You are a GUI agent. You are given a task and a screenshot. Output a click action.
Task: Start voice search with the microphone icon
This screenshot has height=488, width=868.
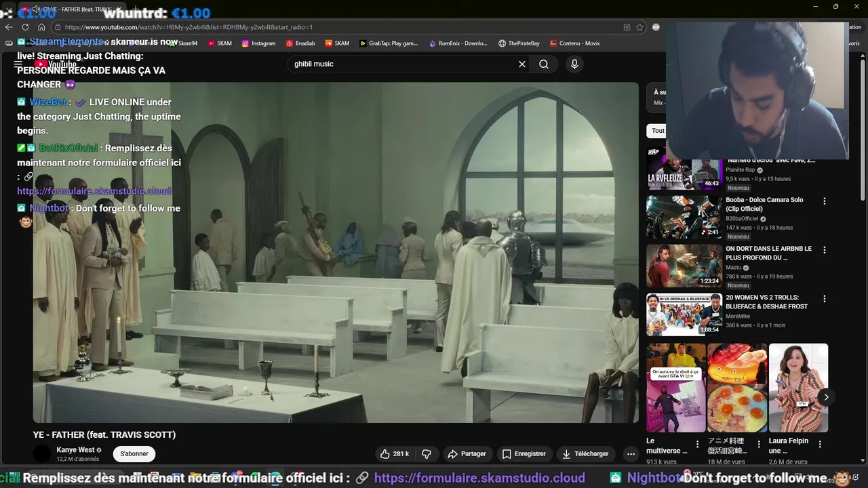click(574, 64)
